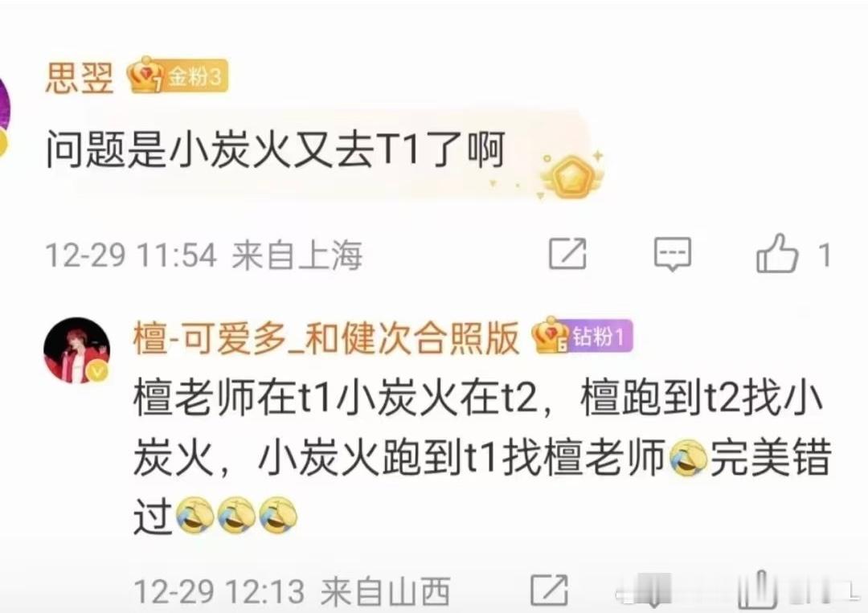Tap the repost icon beside 来自山西
This screenshot has height=613, width=868.
click(549, 590)
